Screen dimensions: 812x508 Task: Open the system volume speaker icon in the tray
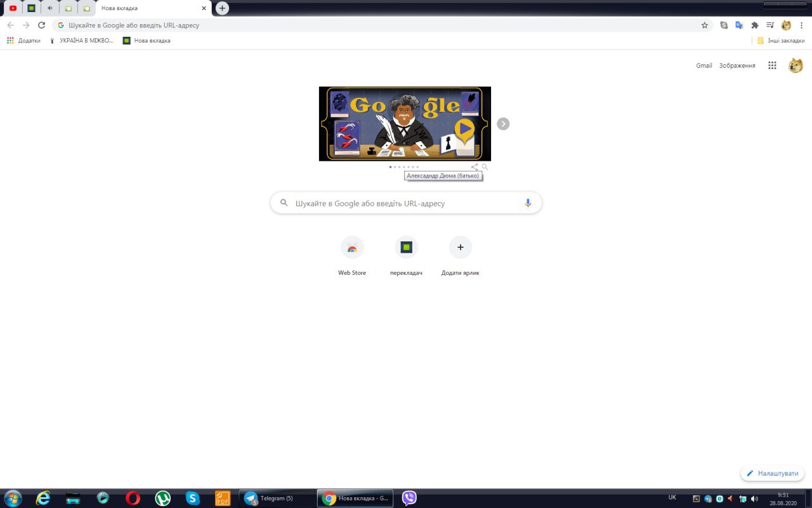[754, 498]
